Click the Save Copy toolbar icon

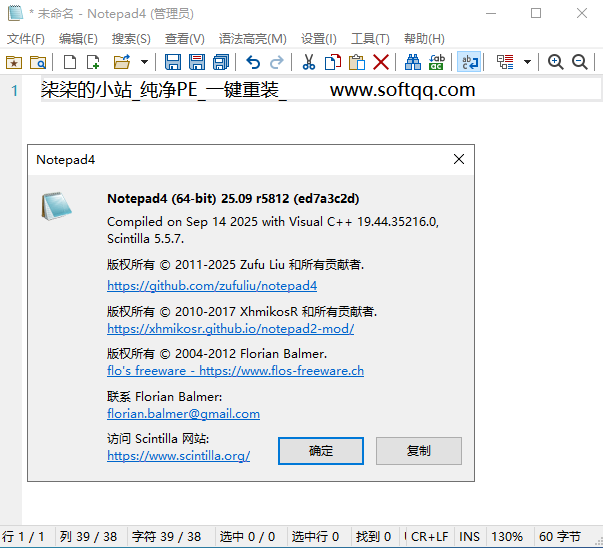coord(221,62)
